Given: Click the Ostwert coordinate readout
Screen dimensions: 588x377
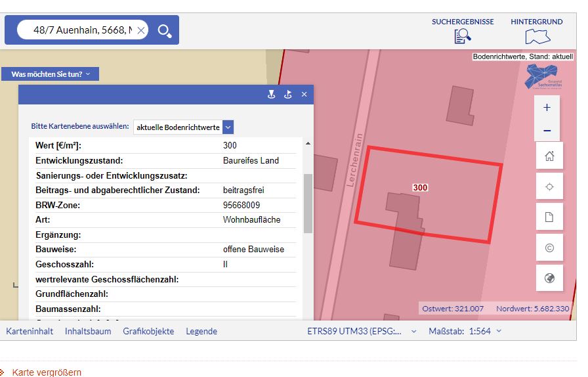Looking at the screenshot, I should click(453, 309).
